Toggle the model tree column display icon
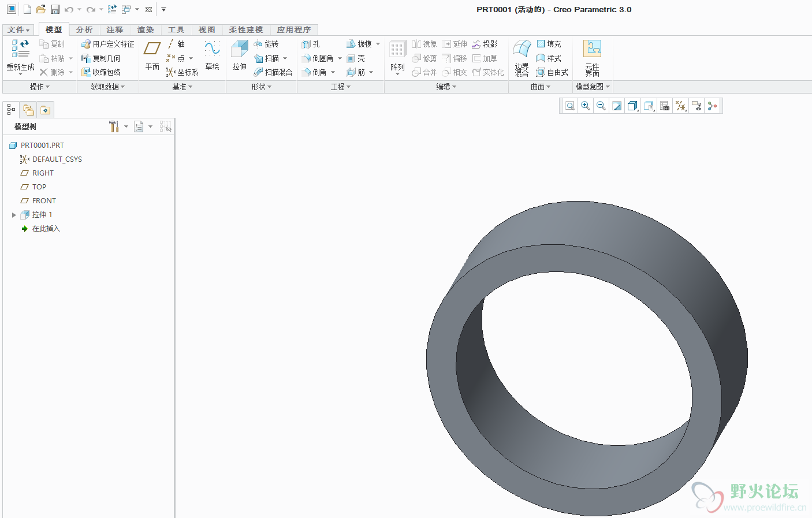Image resolution: width=812 pixels, height=518 pixels. click(x=165, y=126)
